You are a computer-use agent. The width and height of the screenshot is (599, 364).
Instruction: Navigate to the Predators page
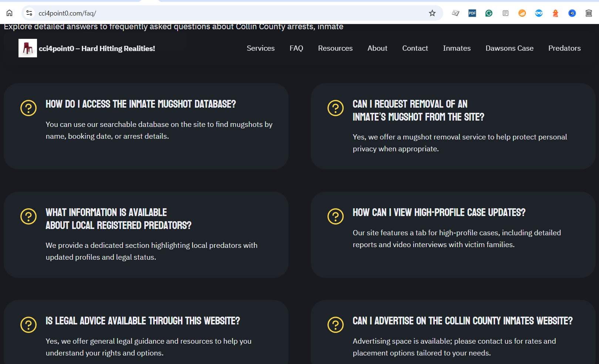click(564, 48)
